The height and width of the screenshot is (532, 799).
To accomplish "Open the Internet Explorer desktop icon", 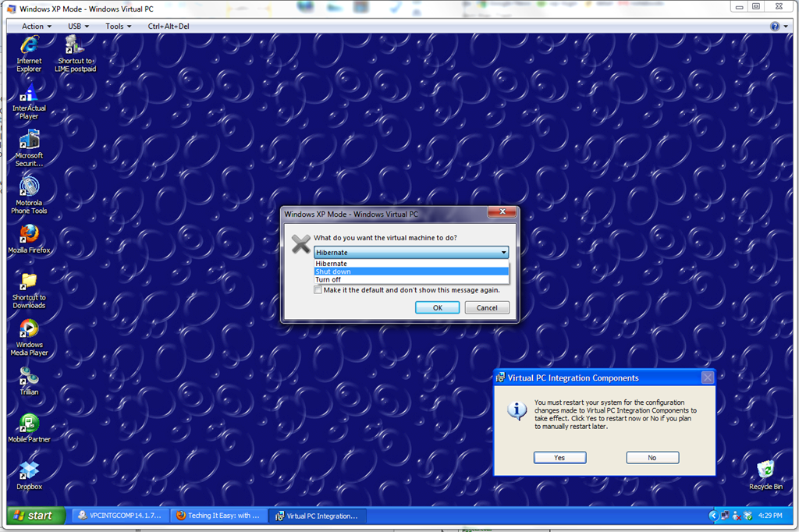I will (x=29, y=54).
